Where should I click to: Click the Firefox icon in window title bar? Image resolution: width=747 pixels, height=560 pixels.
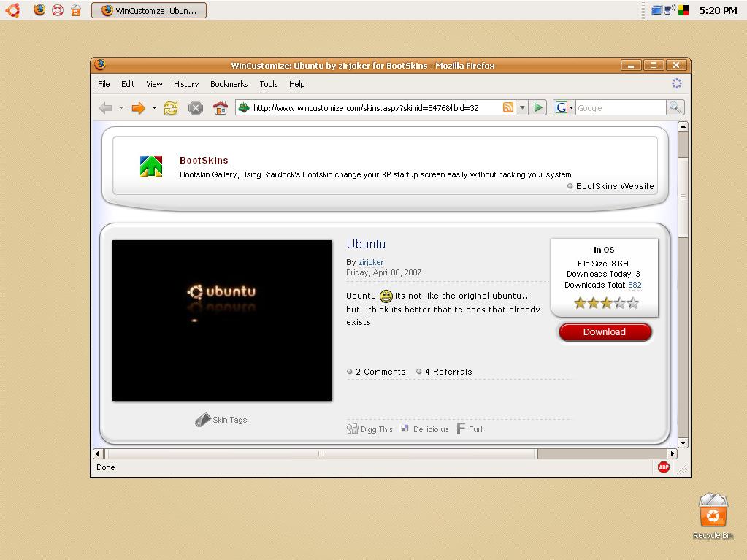tap(100, 64)
